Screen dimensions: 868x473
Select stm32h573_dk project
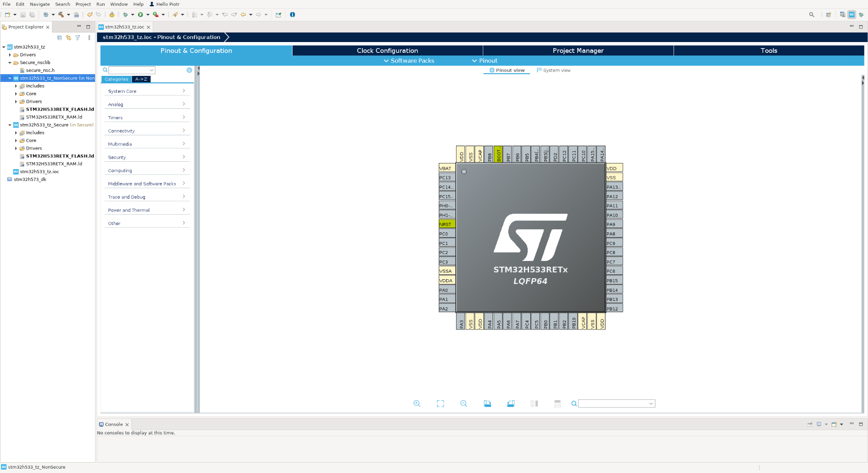(30, 179)
